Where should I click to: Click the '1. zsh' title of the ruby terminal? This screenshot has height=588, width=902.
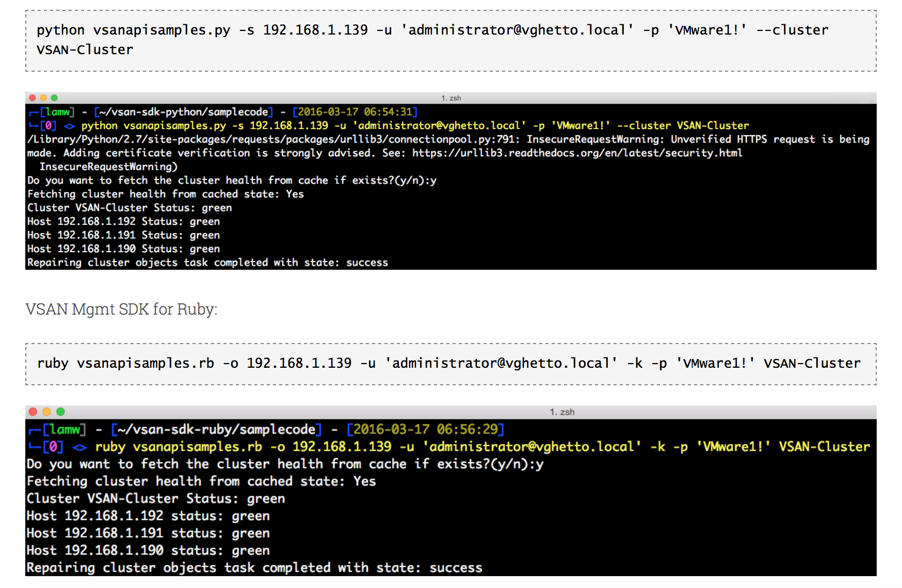point(562,412)
